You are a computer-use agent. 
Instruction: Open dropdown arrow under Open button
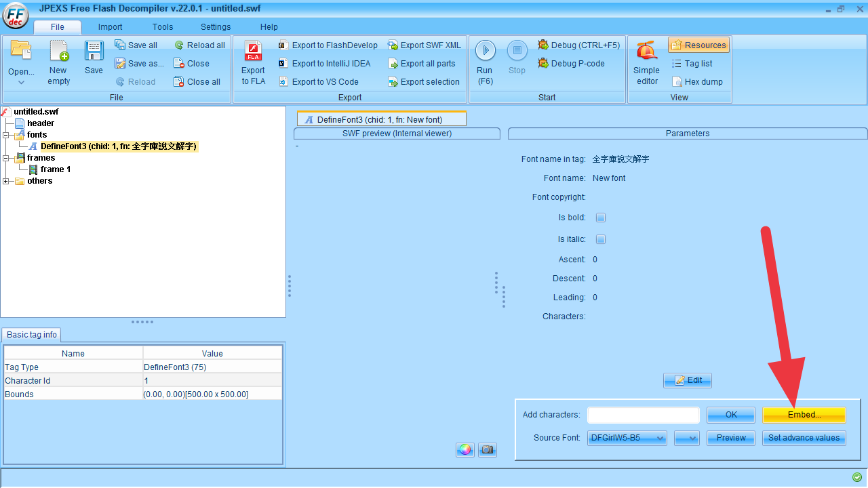(21, 83)
